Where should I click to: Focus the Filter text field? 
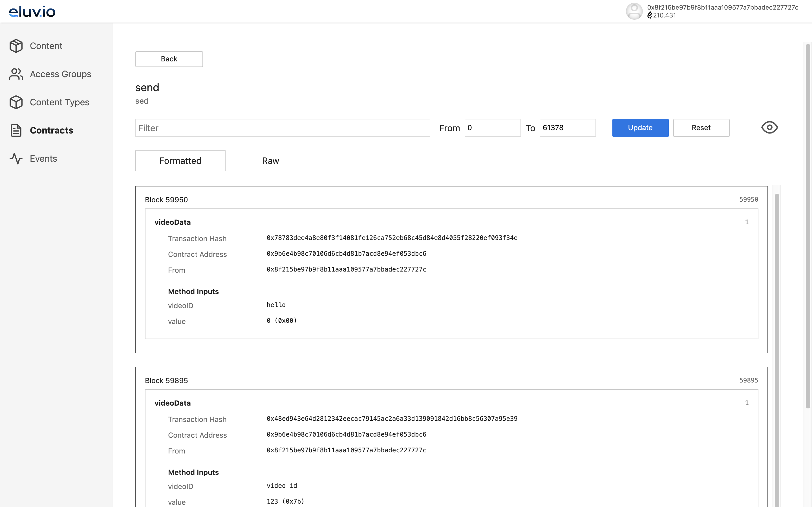point(282,128)
